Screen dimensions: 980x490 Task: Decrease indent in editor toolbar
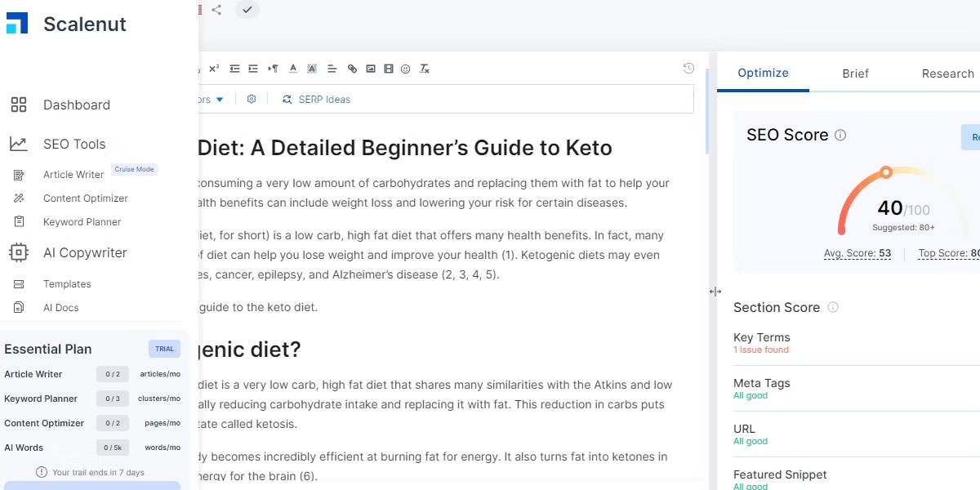tap(234, 69)
